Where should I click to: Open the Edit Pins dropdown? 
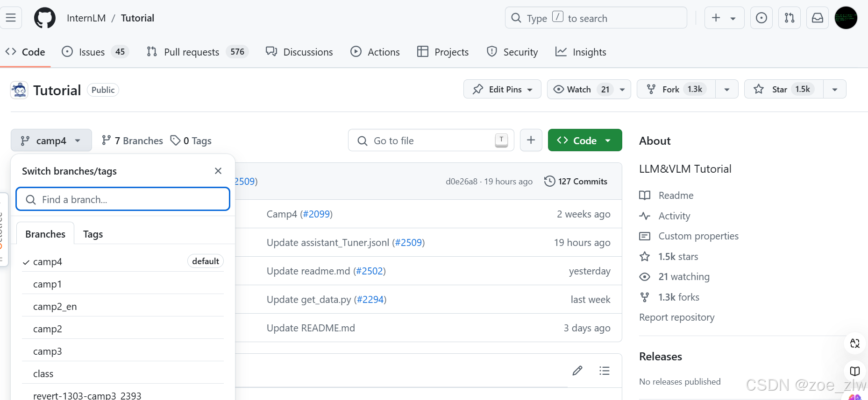[502, 89]
